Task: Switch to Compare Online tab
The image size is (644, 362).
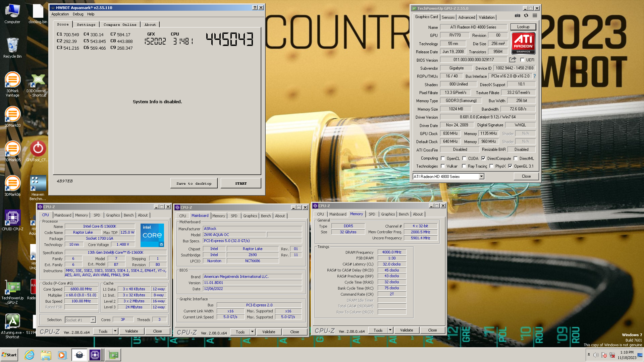Action: click(x=120, y=24)
